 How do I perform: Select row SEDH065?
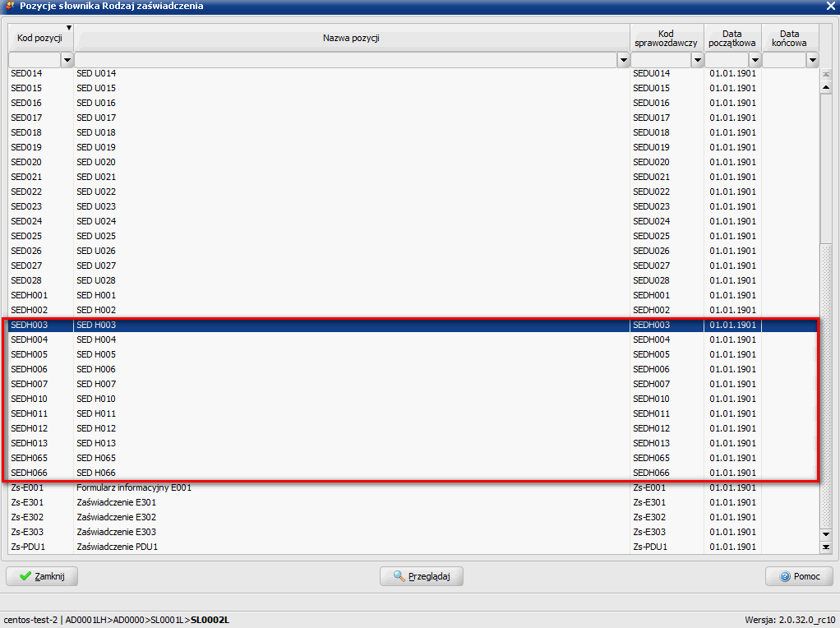413,458
